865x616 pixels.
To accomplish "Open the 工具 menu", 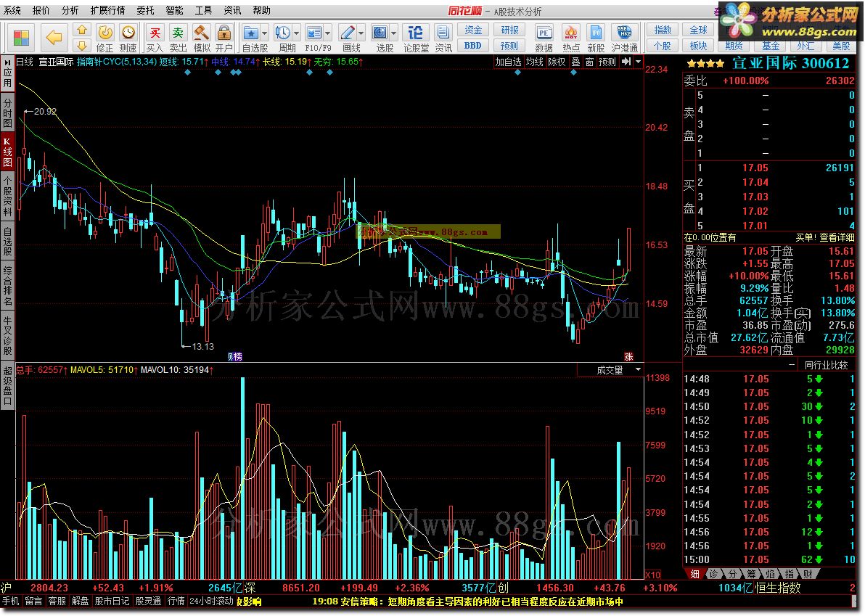I will tap(204, 10).
